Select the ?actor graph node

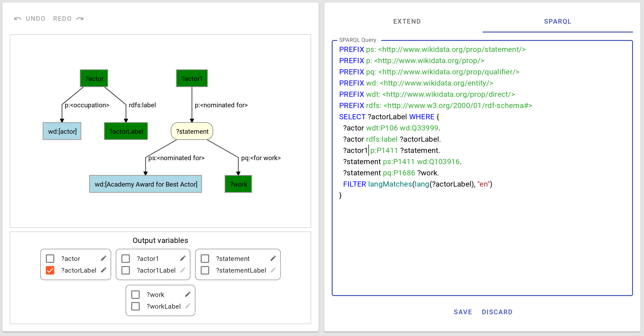[x=94, y=78]
